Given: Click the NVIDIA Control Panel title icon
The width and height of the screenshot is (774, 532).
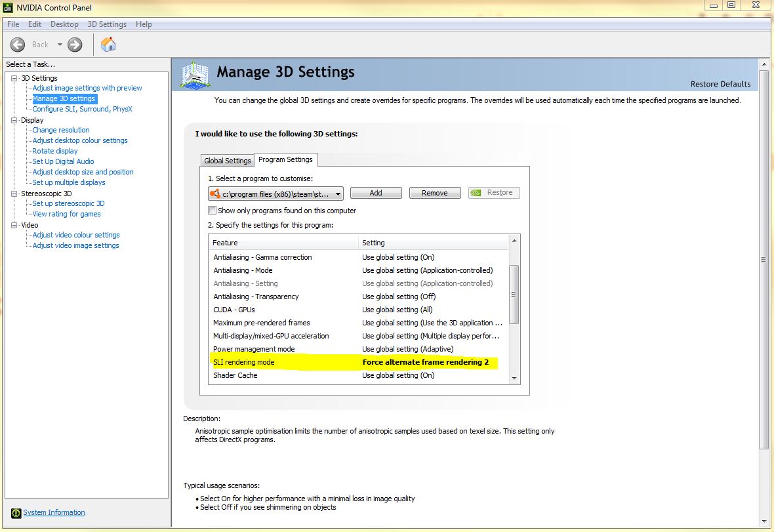Looking at the screenshot, I should click(x=8, y=7).
